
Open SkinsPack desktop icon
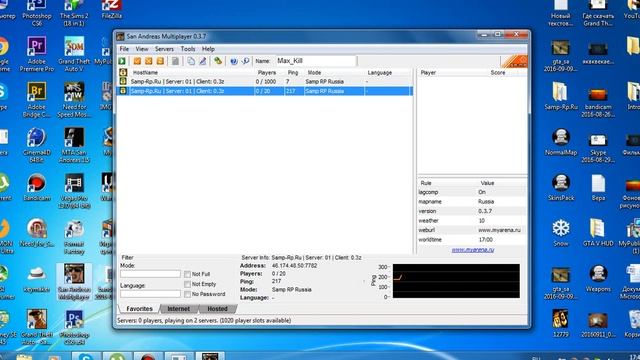(x=561, y=187)
